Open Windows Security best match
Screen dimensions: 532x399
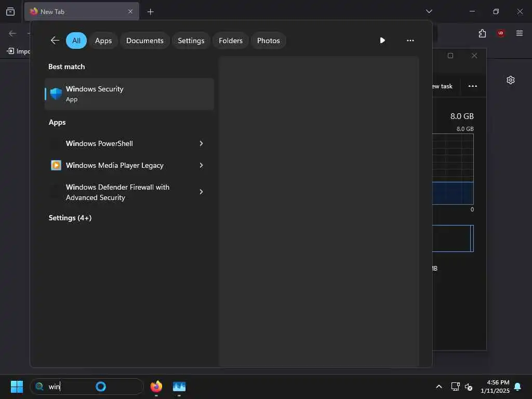pos(129,94)
